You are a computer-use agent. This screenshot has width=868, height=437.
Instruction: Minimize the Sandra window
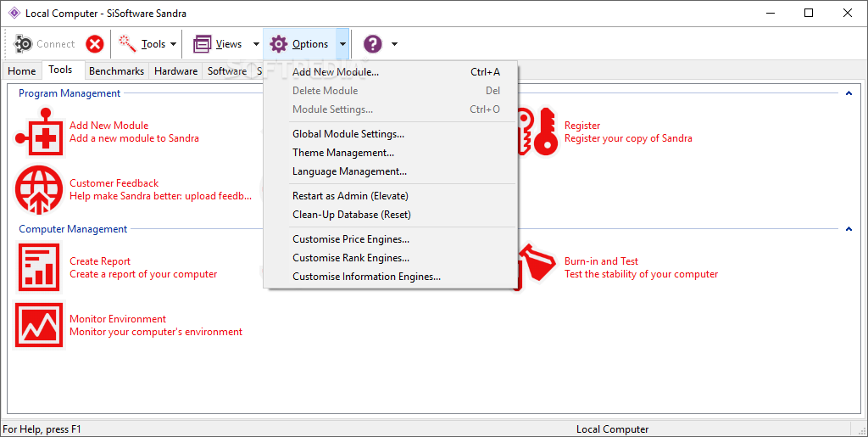coord(771,13)
